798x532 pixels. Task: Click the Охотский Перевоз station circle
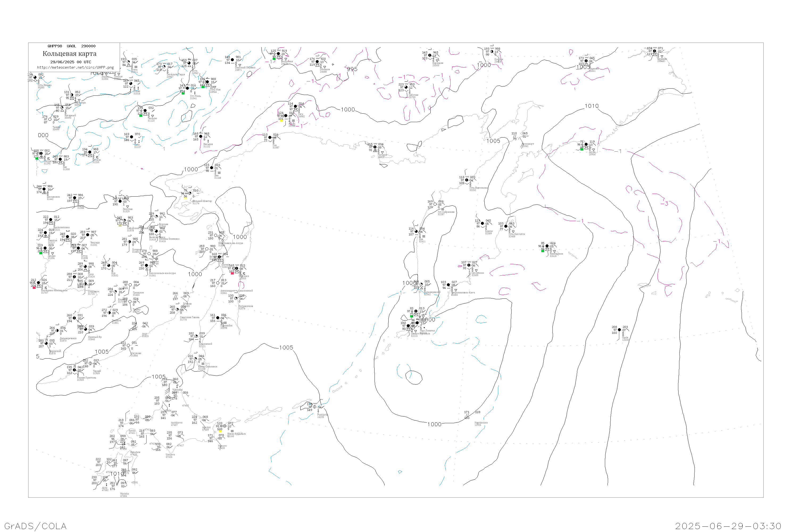(232, 60)
